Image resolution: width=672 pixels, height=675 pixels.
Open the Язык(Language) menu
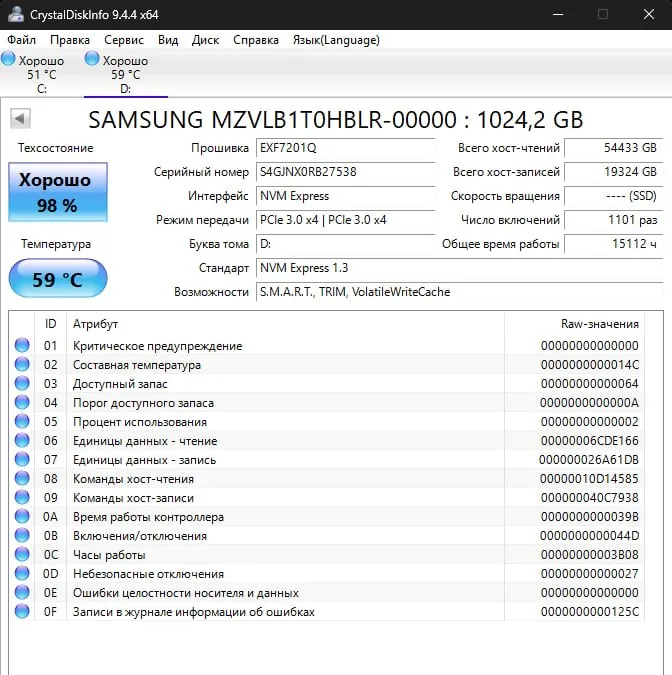(336, 40)
